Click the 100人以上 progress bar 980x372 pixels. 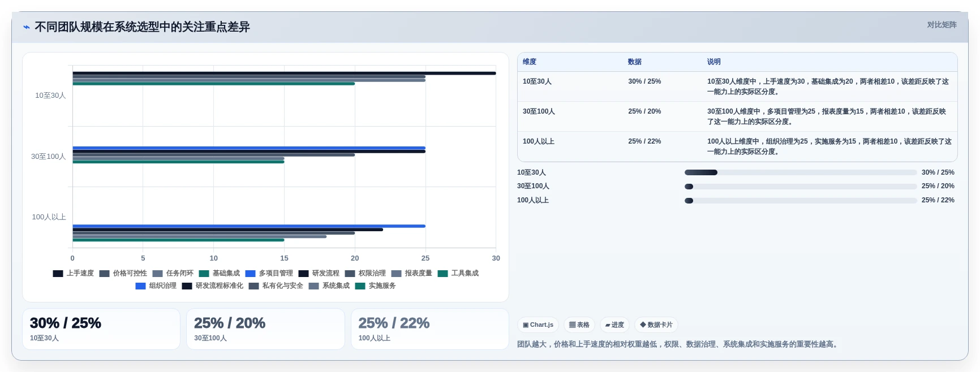pos(801,201)
